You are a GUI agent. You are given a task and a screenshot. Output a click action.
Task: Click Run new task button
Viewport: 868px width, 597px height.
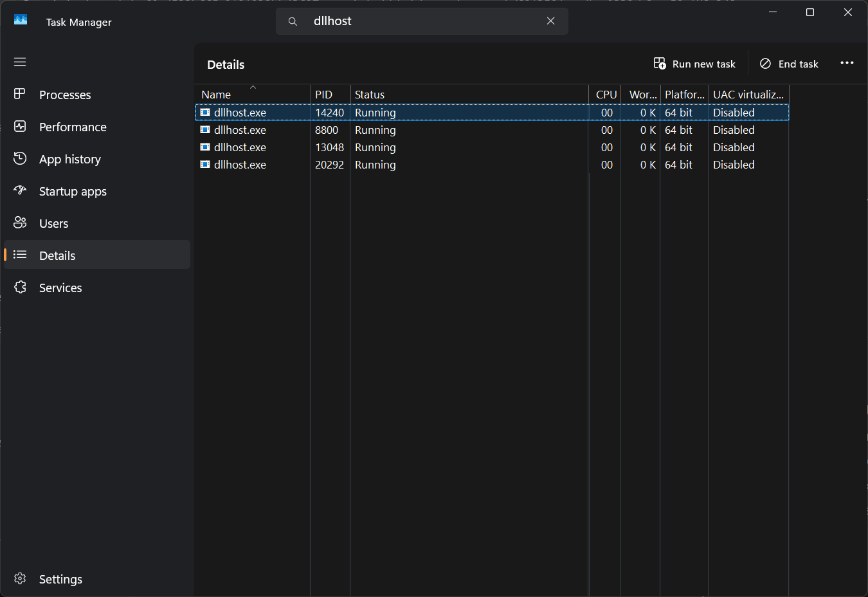coord(694,64)
